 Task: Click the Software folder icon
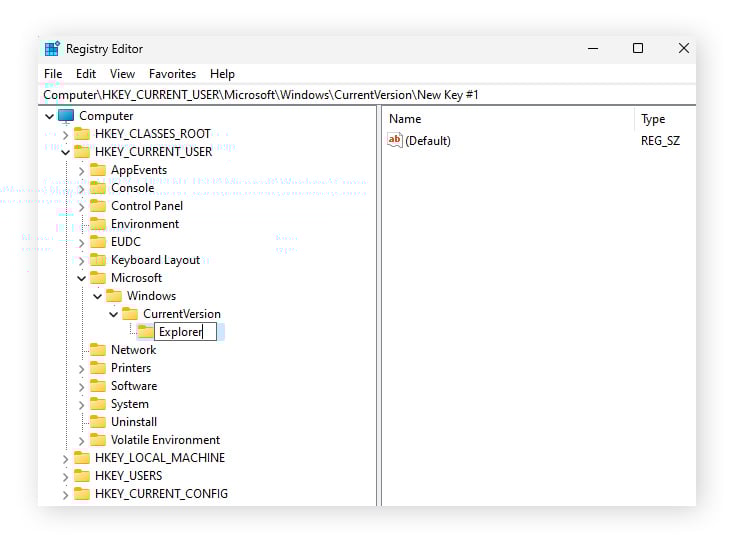[x=98, y=386]
